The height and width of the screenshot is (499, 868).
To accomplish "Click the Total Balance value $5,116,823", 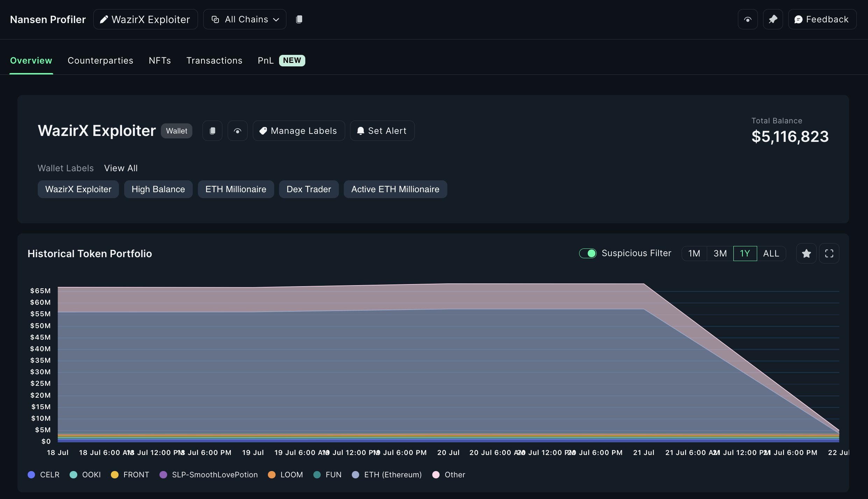I will pyautogui.click(x=790, y=136).
